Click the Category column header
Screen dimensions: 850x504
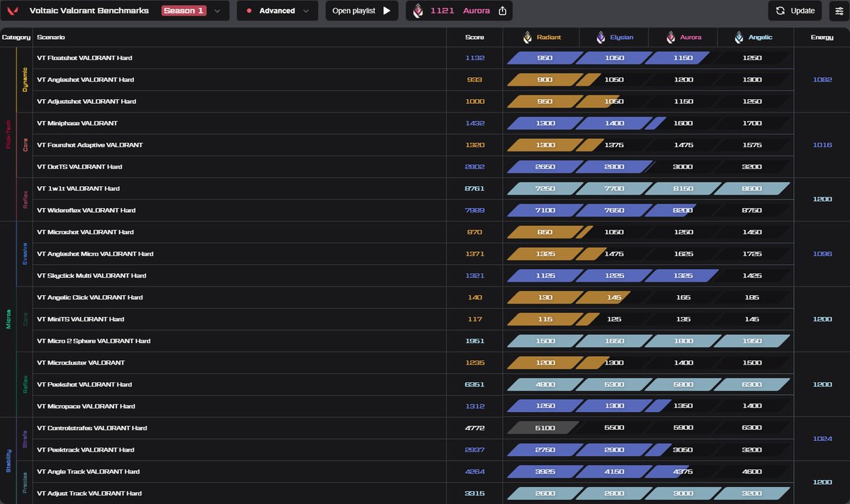(x=16, y=38)
